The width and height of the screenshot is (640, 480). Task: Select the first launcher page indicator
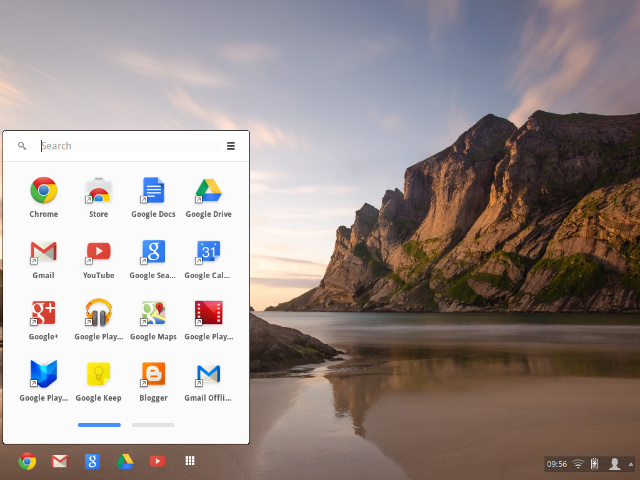pyautogui.click(x=99, y=425)
